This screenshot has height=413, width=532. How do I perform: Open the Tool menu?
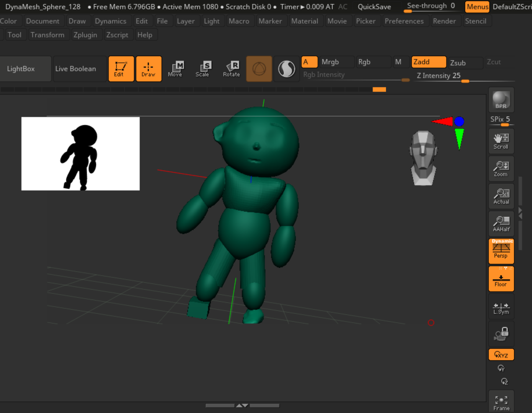point(15,35)
